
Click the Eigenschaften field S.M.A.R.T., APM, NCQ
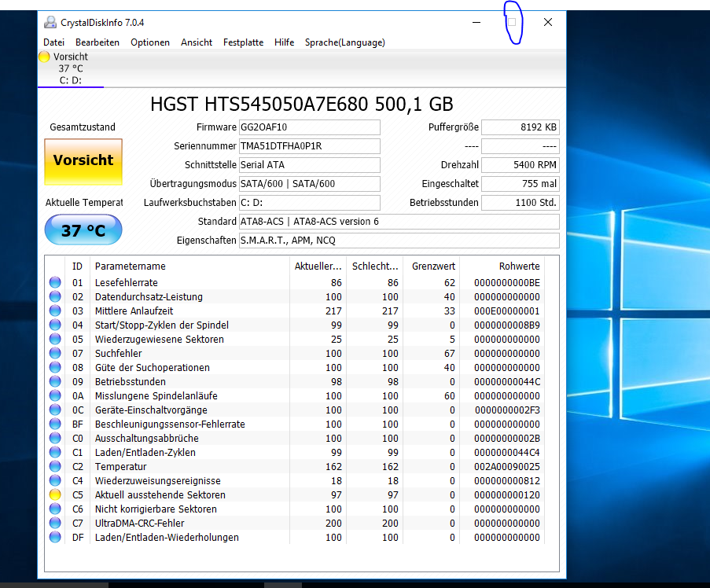(399, 241)
